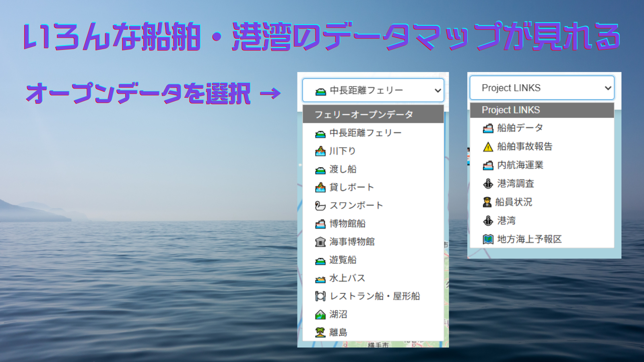The height and width of the screenshot is (362, 644).
Task: Select the フェリーオープンデータ header entry
Action: point(364,114)
